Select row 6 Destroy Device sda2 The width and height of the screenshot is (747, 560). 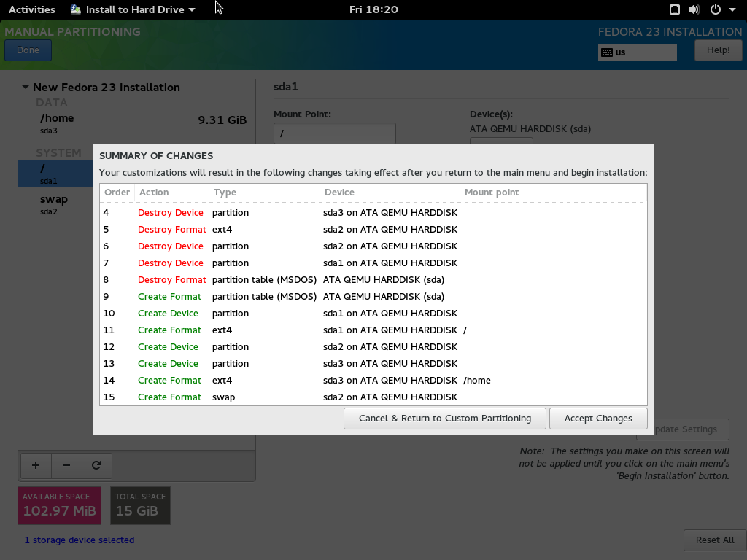coord(373,246)
